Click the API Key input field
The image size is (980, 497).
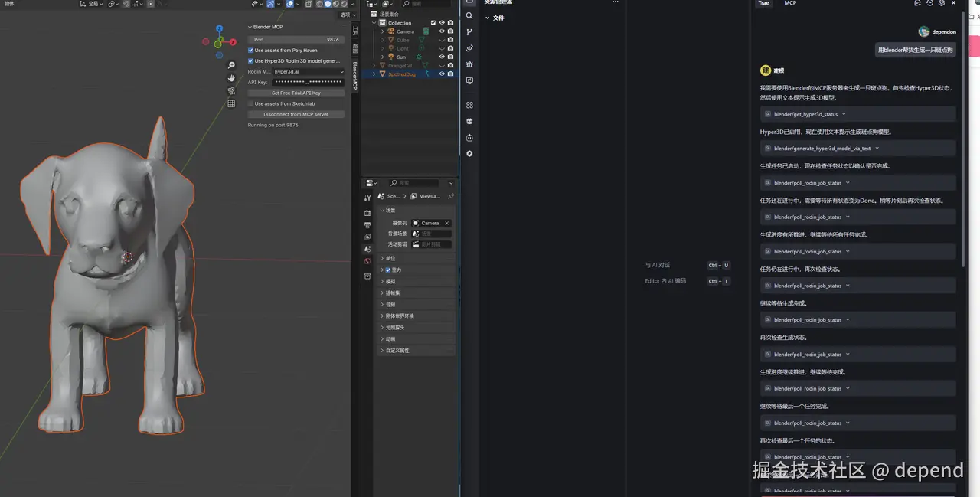[x=309, y=82]
